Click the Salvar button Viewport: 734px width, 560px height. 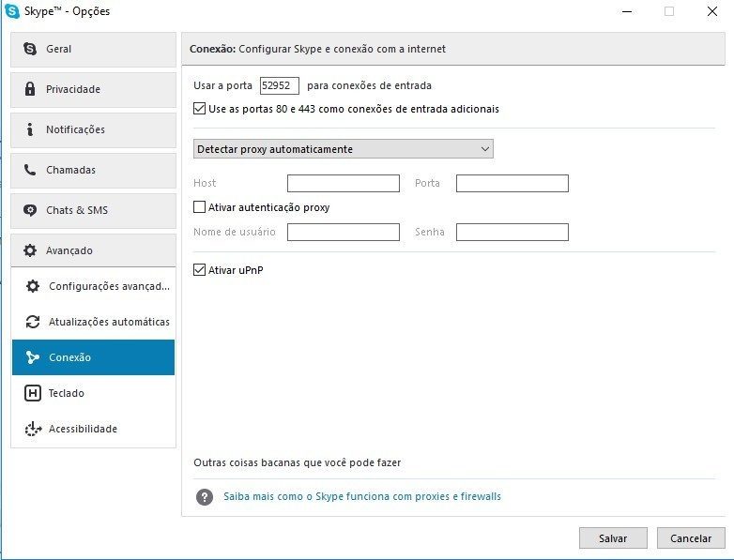tap(613, 538)
